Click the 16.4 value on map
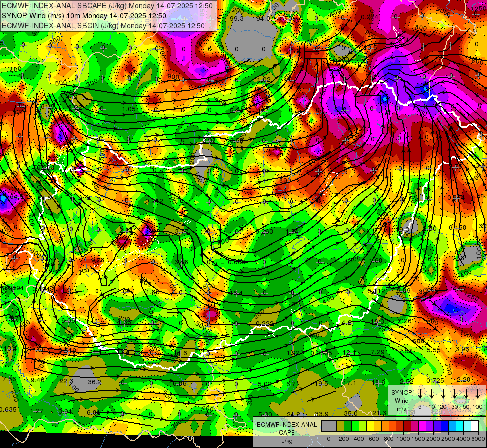487x448 pixels. [236, 293]
